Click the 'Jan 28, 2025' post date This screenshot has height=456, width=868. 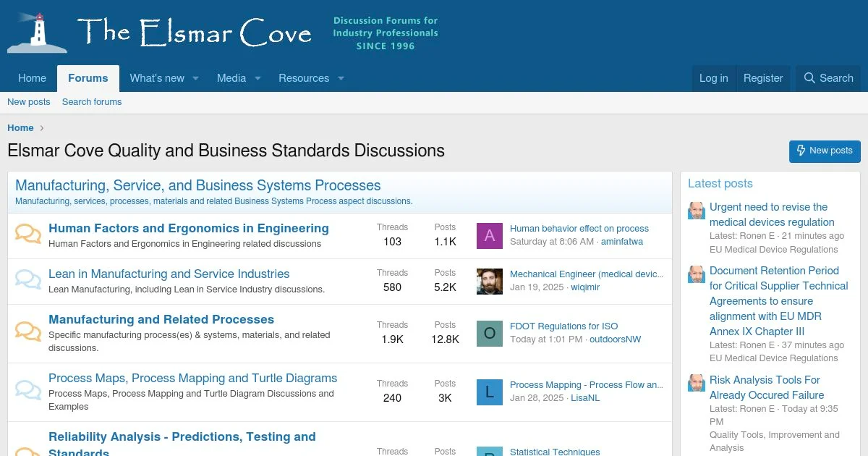tap(537, 398)
